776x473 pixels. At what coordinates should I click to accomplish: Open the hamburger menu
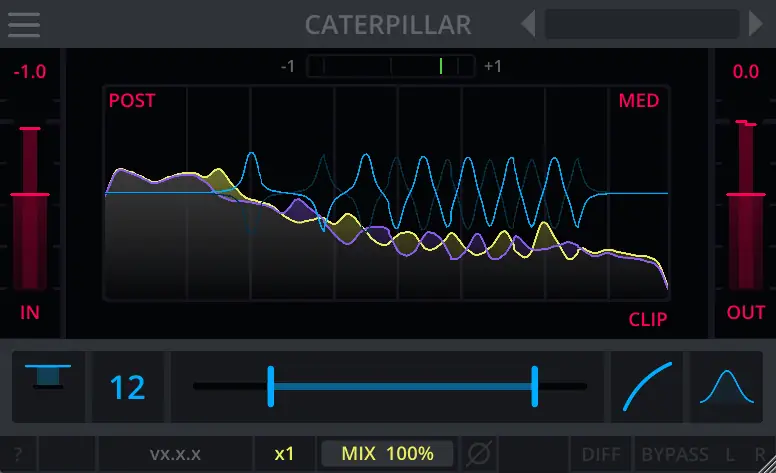(x=23, y=23)
